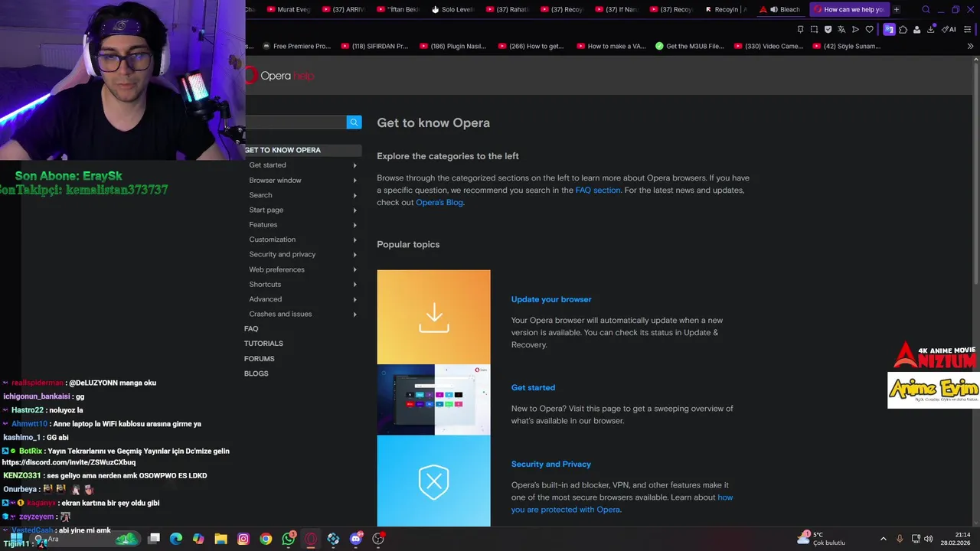Expand the Start page category
Image resolution: width=980 pixels, height=551 pixels.
(302, 210)
